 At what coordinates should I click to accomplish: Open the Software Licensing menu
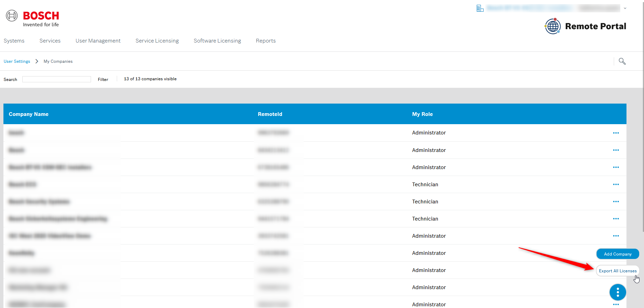click(x=217, y=41)
